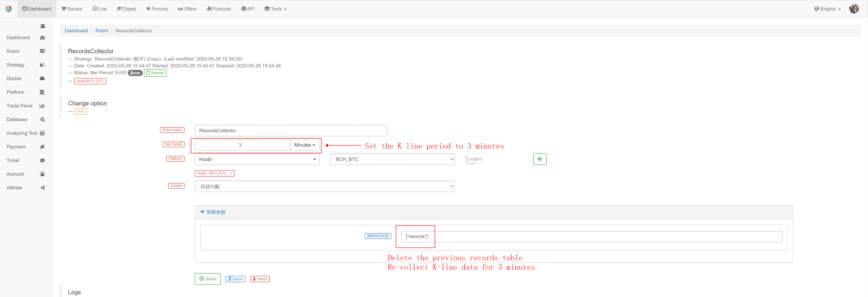Open user avatar in top right
This screenshot has width=868, height=297.
click(854, 9)
